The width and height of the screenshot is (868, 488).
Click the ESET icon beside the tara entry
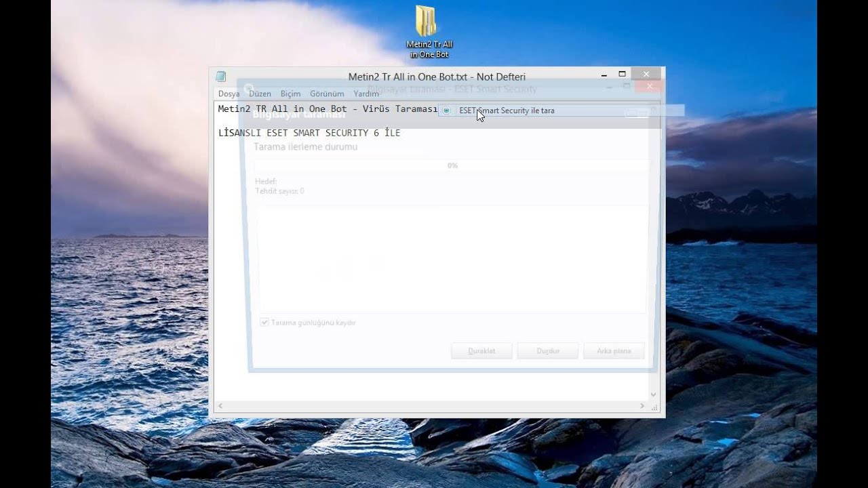pos(446,110)
